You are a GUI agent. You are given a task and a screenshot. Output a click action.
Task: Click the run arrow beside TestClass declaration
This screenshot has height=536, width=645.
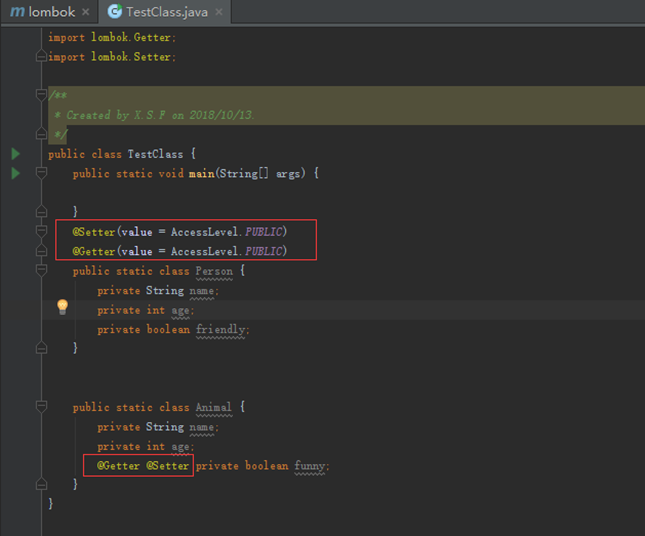click(15, 154)
